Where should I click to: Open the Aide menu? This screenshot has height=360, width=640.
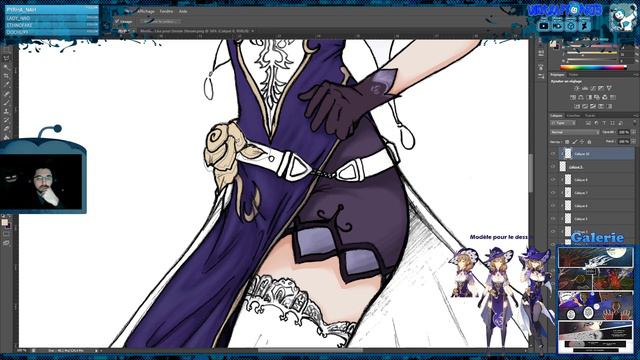(183, 11)
